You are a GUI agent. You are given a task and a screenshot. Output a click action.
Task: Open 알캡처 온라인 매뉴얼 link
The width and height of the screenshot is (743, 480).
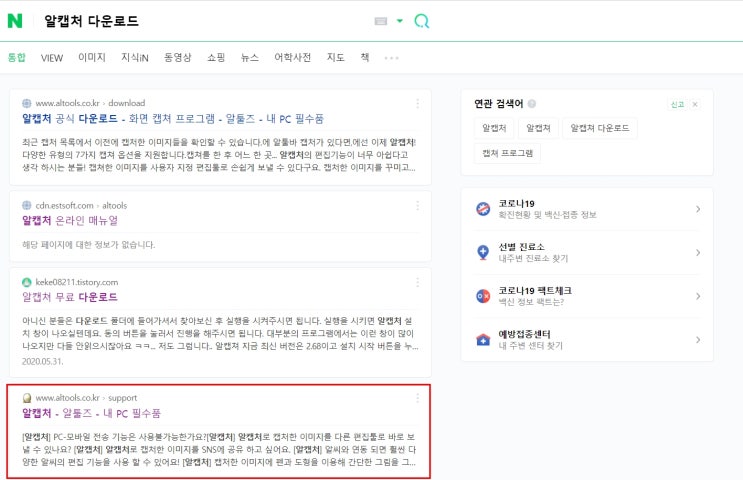(70, 220)
